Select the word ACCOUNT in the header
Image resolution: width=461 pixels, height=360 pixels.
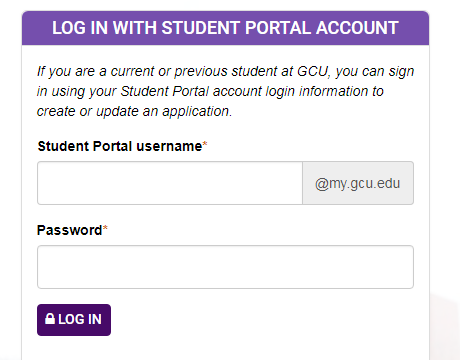click(357, 28)
